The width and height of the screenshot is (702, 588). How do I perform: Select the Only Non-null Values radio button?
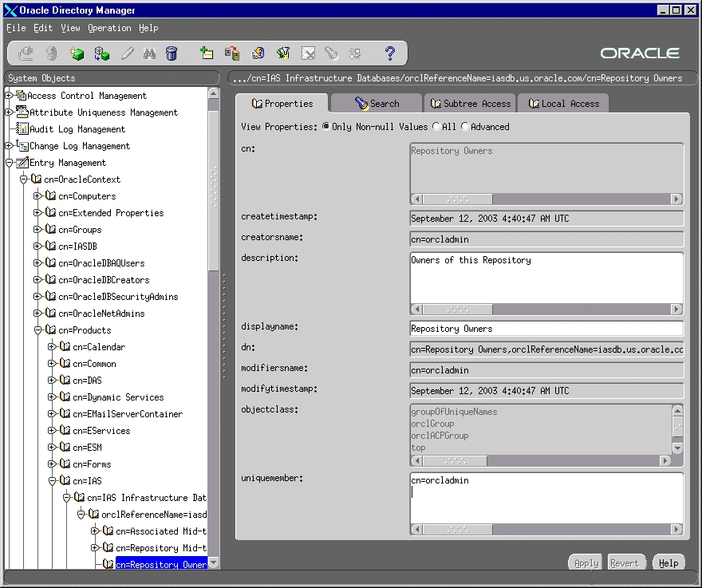pyautogui.click(x=326, y=126)
